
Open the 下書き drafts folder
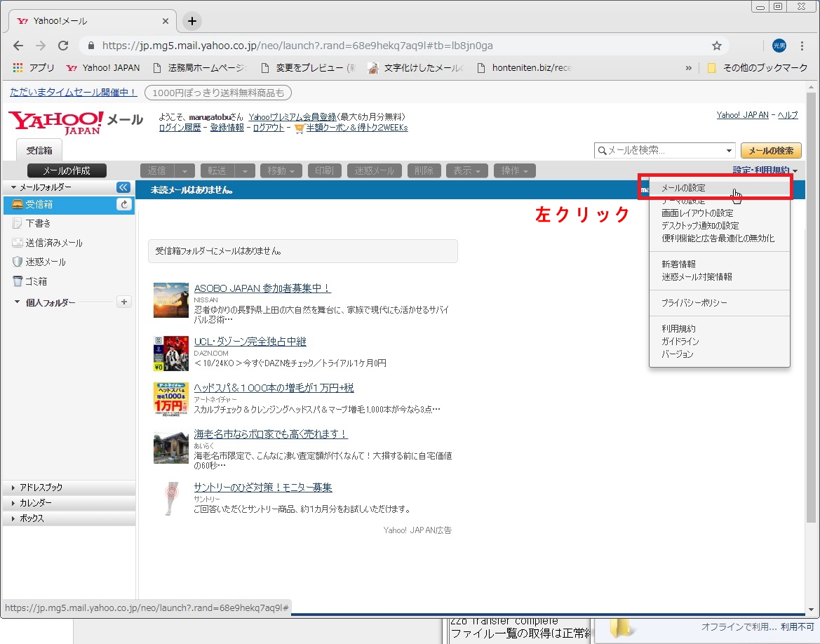pos(38,224)
